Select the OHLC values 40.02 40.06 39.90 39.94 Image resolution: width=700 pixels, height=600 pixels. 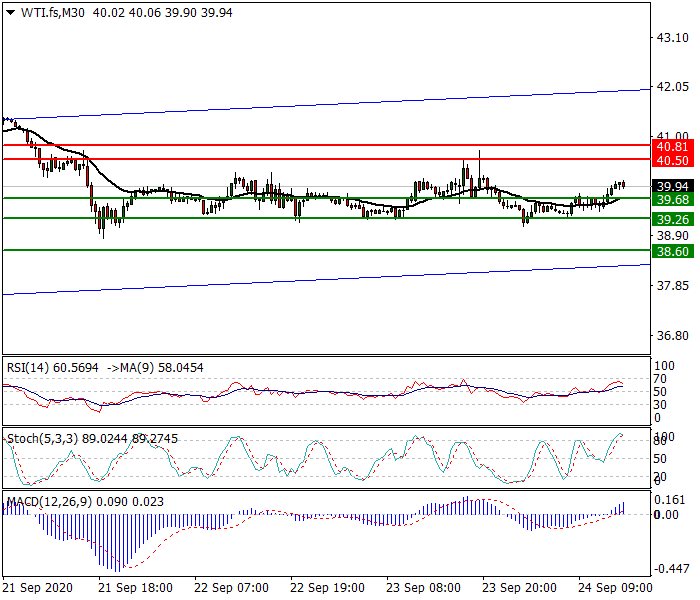click(x=162, y=13)
